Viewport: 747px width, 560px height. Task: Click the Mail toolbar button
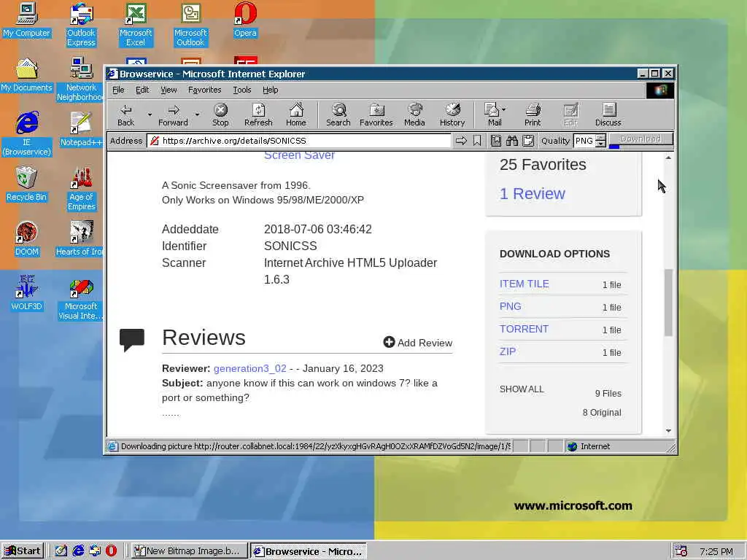click(492, 114)
